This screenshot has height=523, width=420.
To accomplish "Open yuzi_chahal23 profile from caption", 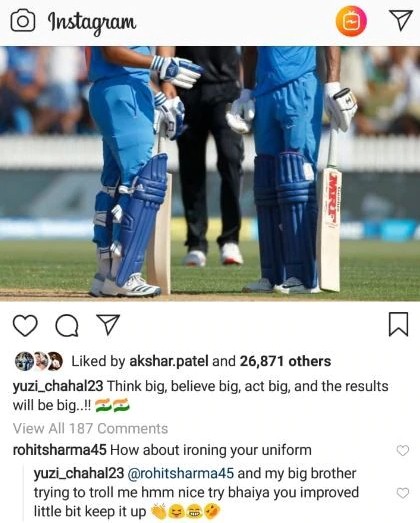I will (58, 386).
